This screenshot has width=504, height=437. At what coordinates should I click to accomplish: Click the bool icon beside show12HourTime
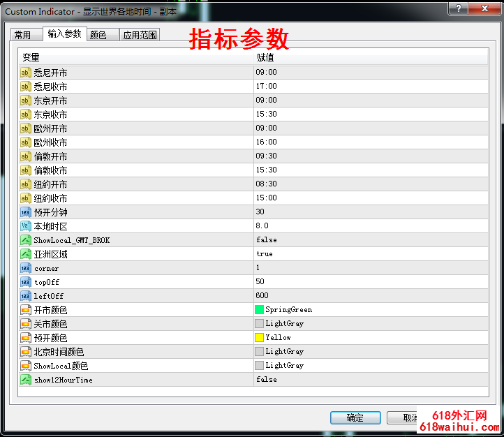(x=25, y=380)
